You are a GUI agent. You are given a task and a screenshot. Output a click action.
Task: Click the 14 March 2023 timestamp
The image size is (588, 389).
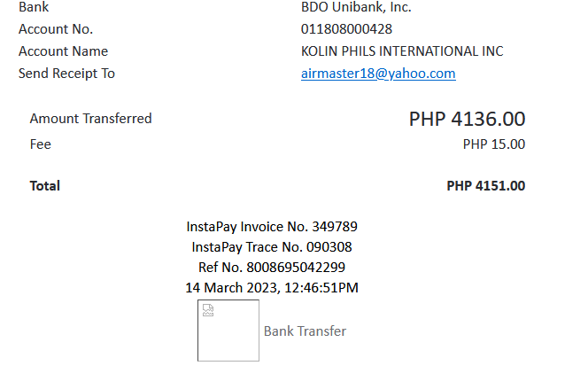(x=272, y=287)
